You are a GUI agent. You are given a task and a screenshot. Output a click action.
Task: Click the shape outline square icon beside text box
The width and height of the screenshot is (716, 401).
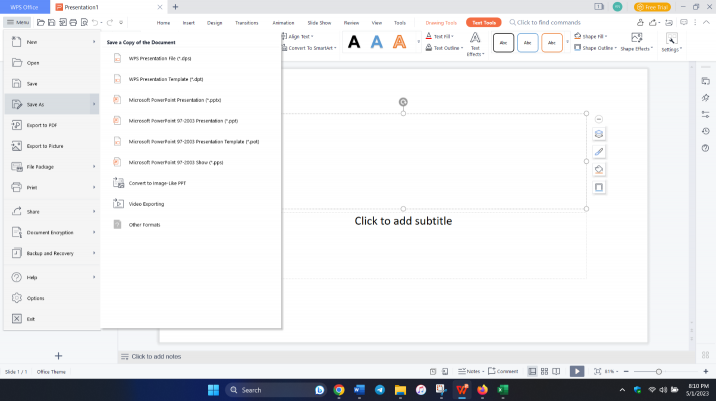[599, 187]
